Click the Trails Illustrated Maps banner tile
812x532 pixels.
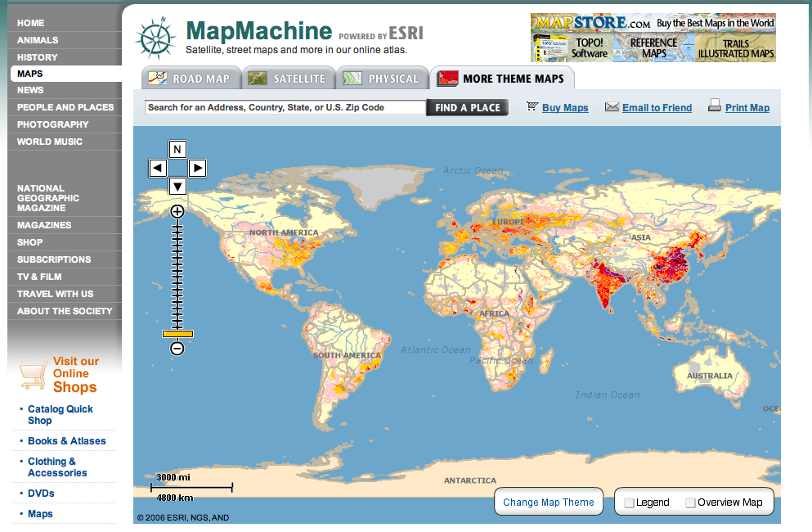coord(735,48)
